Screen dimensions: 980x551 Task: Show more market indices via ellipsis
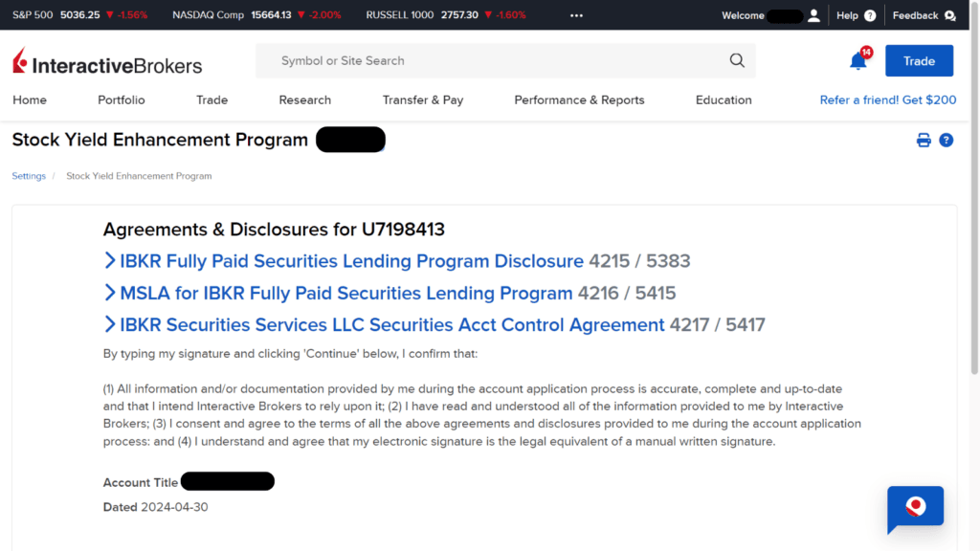click(x=576, y=15)
